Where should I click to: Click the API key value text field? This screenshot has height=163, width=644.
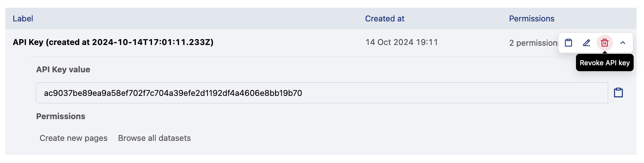tap(322, 93)
